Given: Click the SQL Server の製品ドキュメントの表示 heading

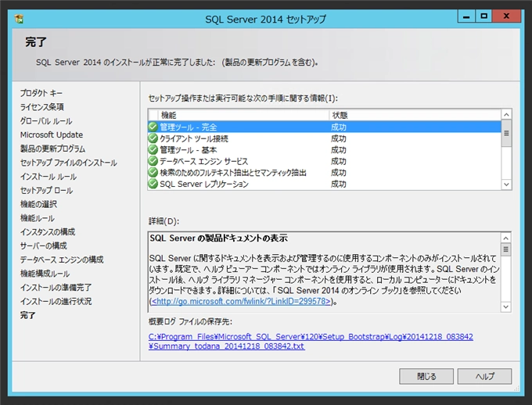Looking at the screenshot, I should point(219,238).
